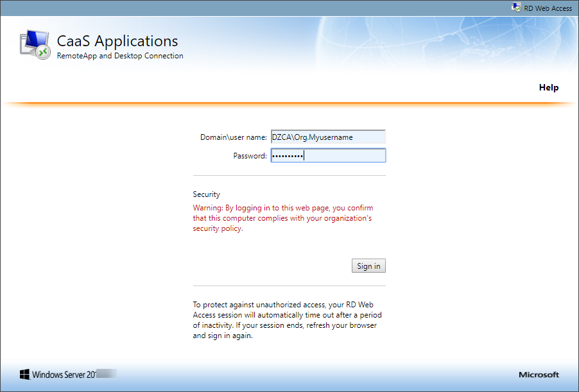The width and height of the screenshot is (579, 392).
Task: Click the Windows logo in the footer
Action: tap(24, 375)
